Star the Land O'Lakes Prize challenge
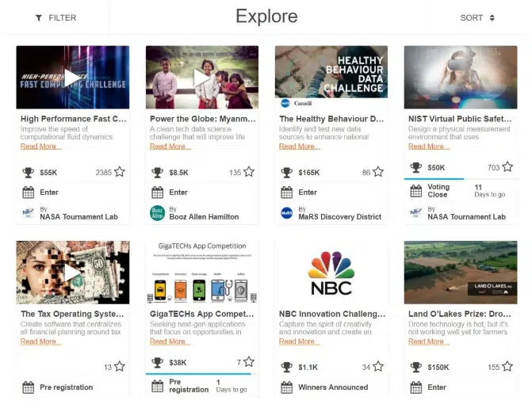 tap(507, 367)
